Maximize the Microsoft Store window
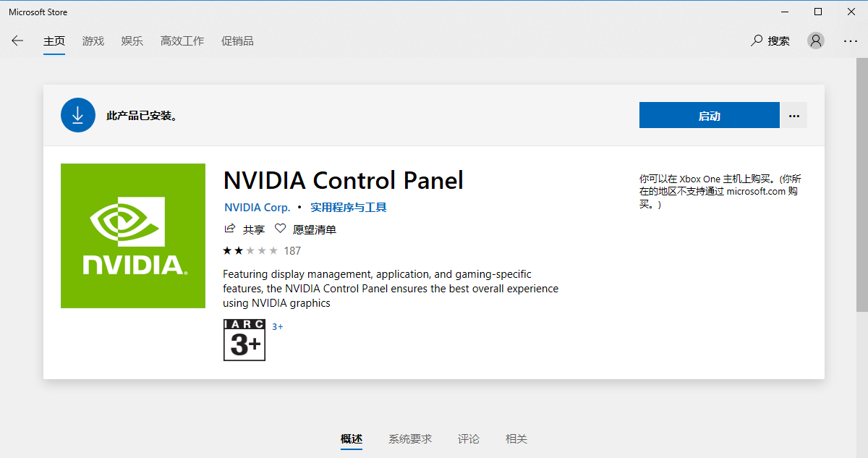The width and height of the screenshot is (868, 458). coord(818,12)
